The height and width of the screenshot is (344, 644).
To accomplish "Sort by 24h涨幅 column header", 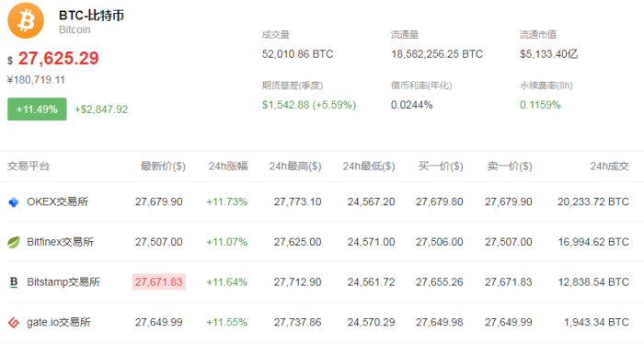I will point(228,166).
